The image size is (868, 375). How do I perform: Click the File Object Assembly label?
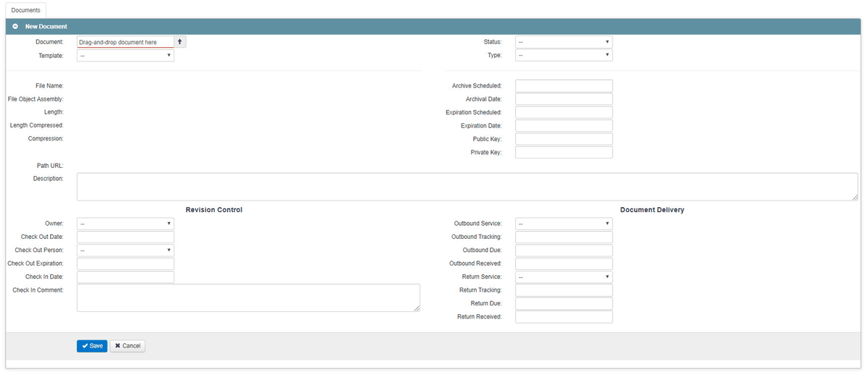point(35,99)
